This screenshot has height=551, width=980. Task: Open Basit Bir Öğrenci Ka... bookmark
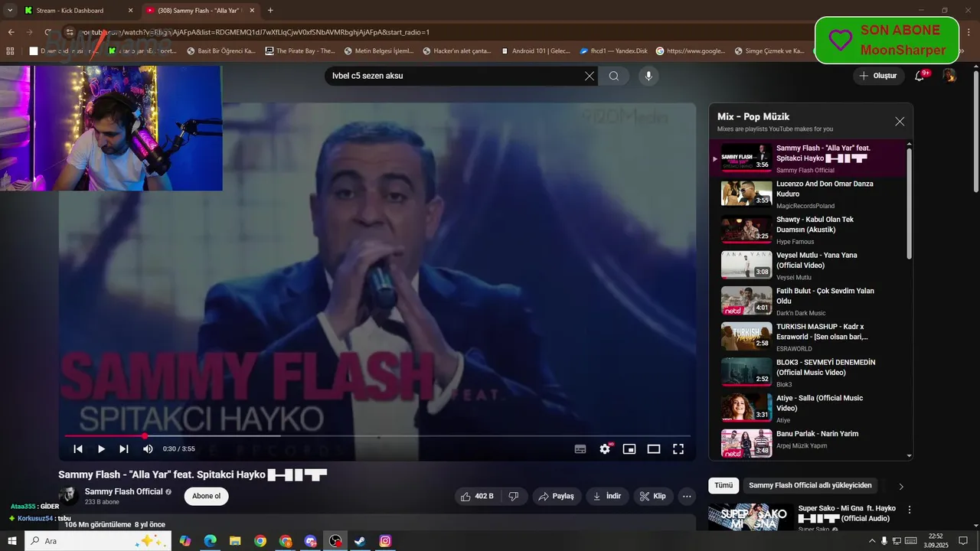tap(221, 51)
